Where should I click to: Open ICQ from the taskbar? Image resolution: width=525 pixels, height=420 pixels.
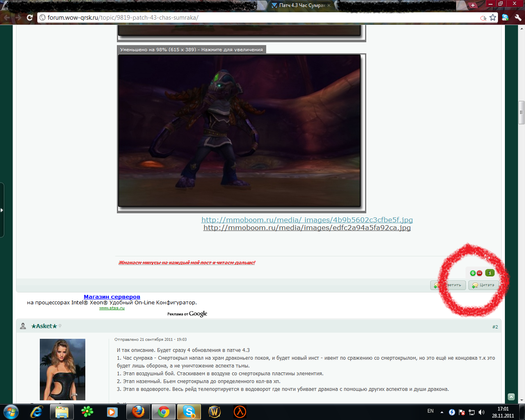87,412
